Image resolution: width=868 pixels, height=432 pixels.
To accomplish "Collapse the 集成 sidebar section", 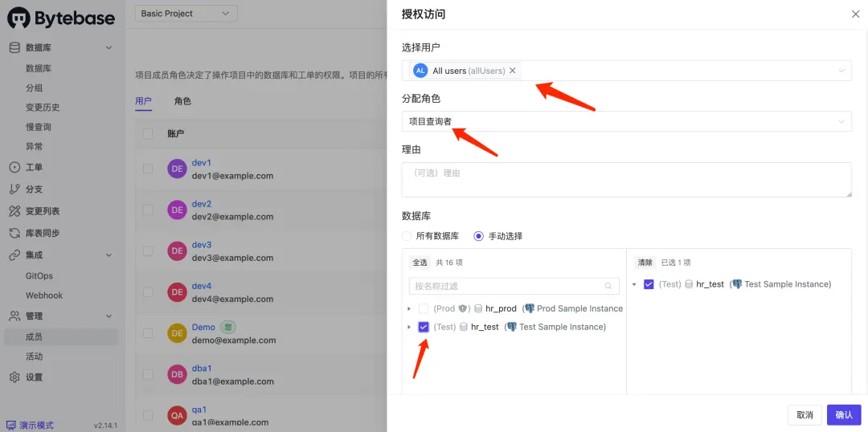I will [x=109, y=255].
